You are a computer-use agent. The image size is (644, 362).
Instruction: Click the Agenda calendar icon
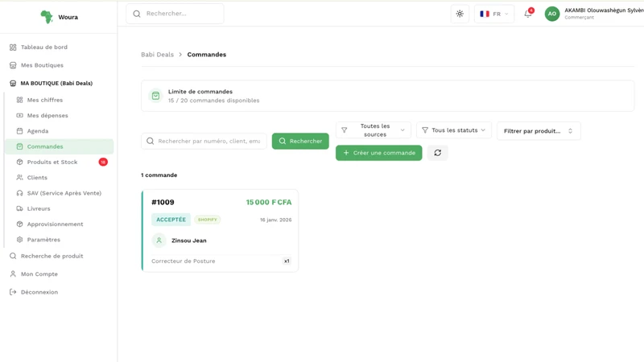coord(19,131)
